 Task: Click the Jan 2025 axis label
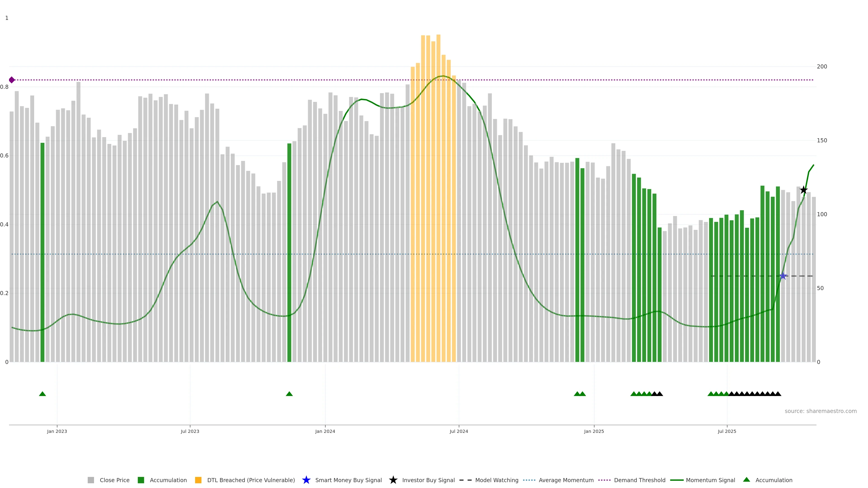point(594,431)
